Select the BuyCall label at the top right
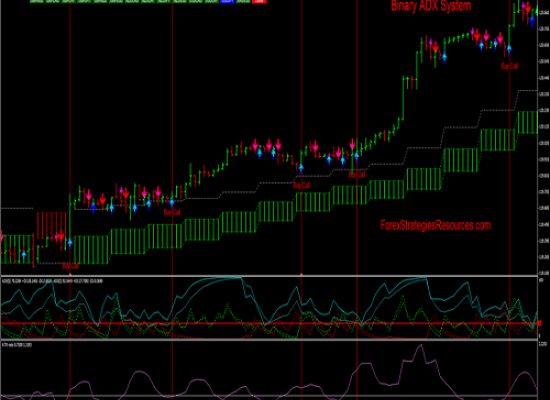Viewport: 550px width, 400px height. tap(509, 66)
